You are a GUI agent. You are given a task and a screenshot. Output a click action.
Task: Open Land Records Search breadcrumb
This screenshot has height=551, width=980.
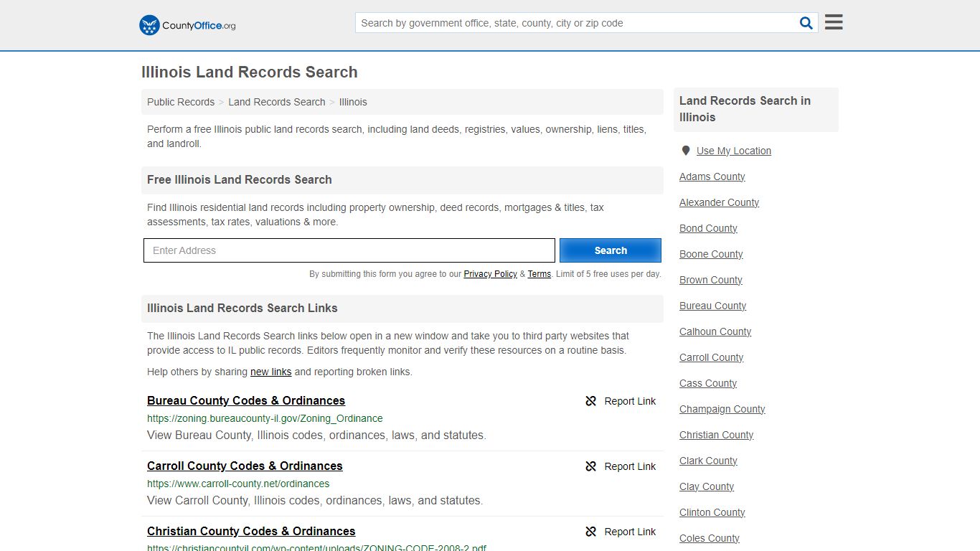click(x=277, y=102)
